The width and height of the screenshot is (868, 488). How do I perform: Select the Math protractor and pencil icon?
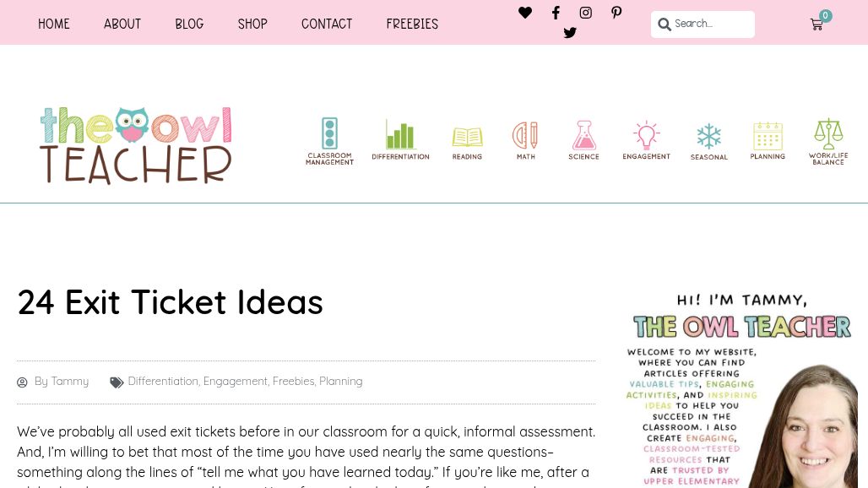525,135
